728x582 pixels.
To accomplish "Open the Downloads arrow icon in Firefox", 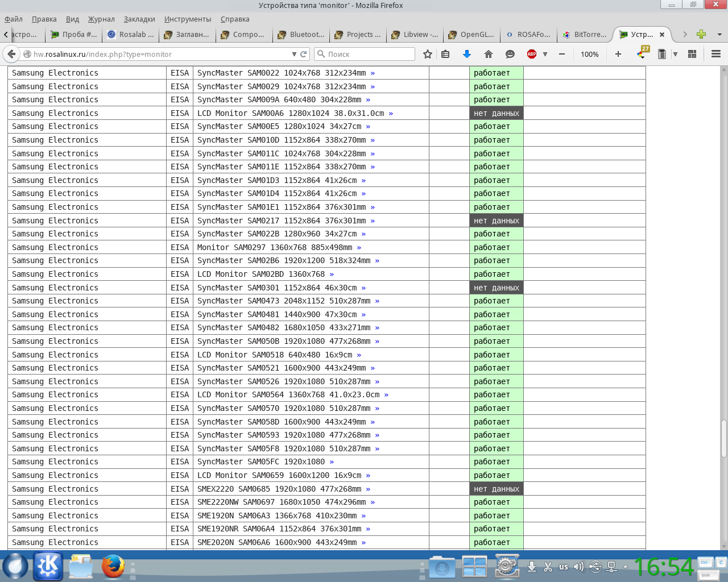I will pos(467,54).
